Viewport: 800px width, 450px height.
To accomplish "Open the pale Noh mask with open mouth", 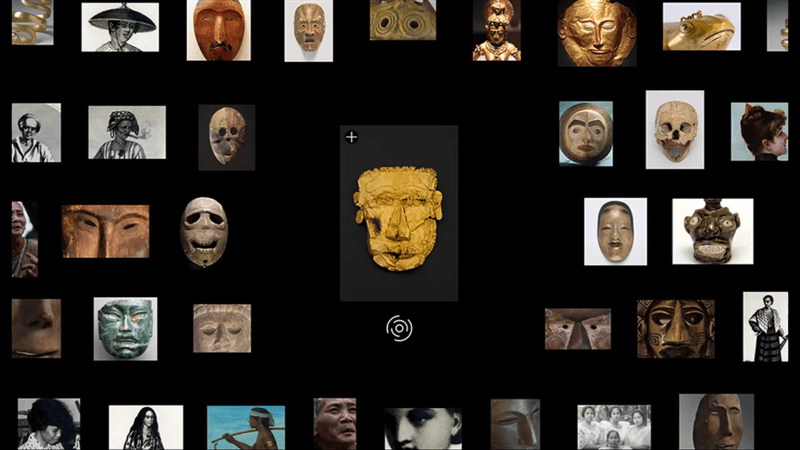I will [309, 31].
